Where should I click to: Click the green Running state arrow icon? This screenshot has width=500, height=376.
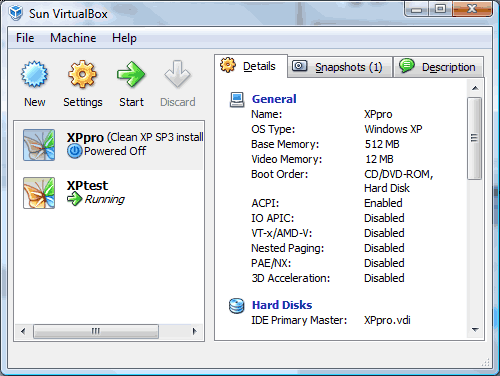tap(74, 199)
